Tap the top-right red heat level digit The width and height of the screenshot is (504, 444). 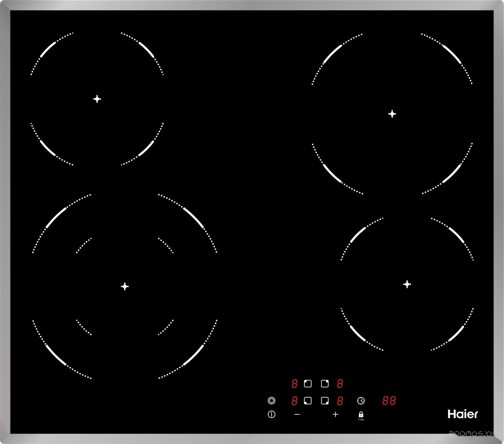340,384
